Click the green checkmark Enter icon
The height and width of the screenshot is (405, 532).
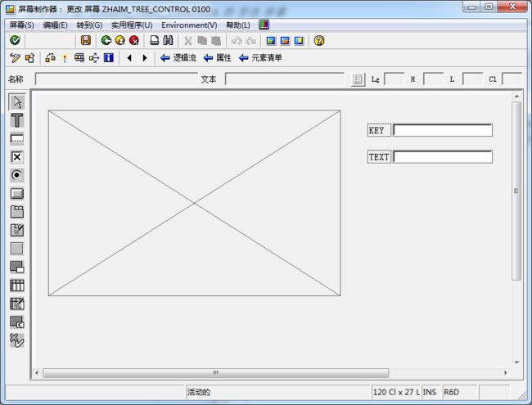point(15,41)
